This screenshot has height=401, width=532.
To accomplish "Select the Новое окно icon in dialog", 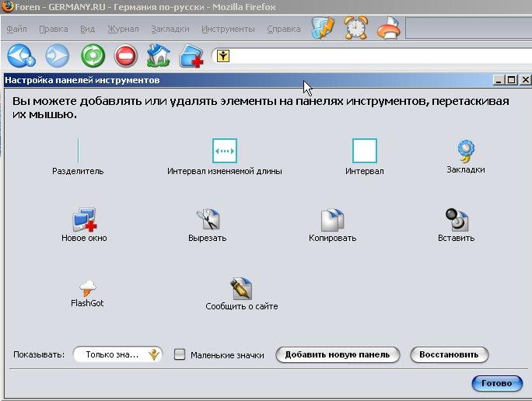I will [x=84, y=219].
